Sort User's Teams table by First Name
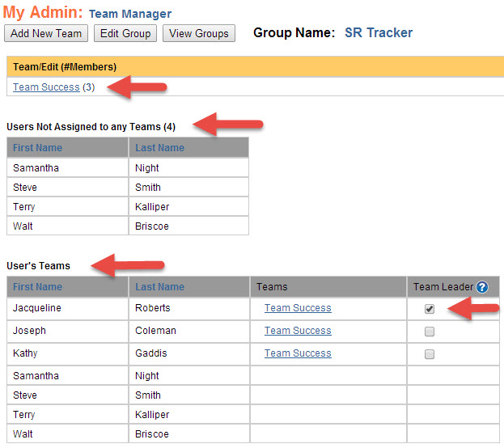 (37, 287)
